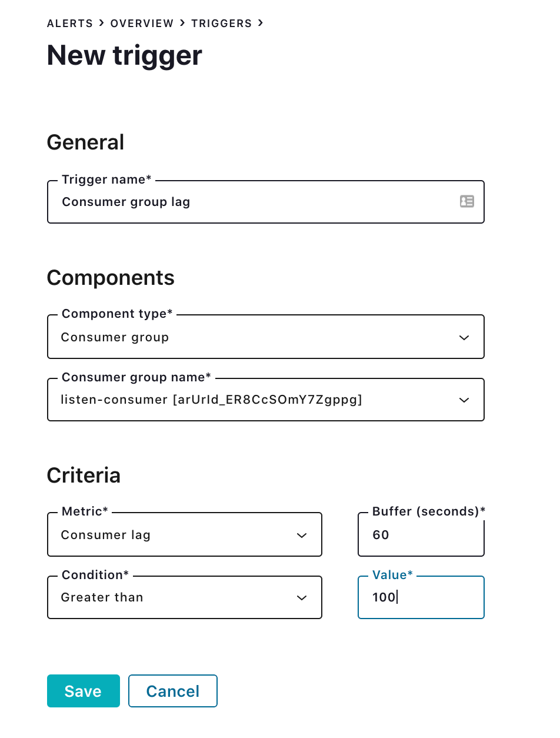
Task: Click the Condition field chevron arrow
Action: coord(302,598)
